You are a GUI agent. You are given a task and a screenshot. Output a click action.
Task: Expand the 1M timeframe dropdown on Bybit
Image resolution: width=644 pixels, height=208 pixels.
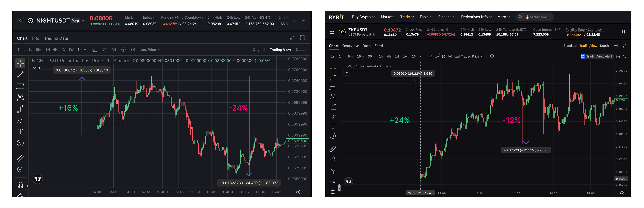[x=420, y=56]
